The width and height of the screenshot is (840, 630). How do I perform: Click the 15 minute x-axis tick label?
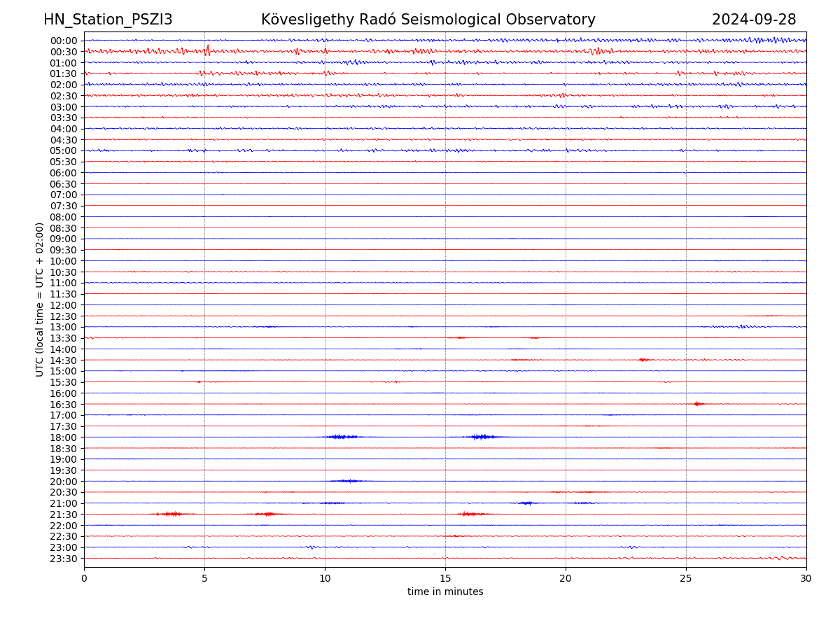(445, 579)
